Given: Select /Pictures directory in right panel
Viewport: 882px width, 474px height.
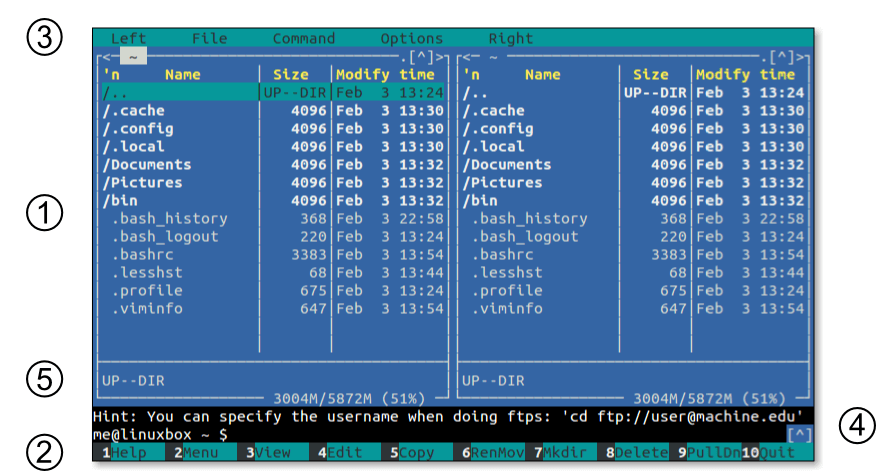Looking at the screenshot, I should 633,182.
